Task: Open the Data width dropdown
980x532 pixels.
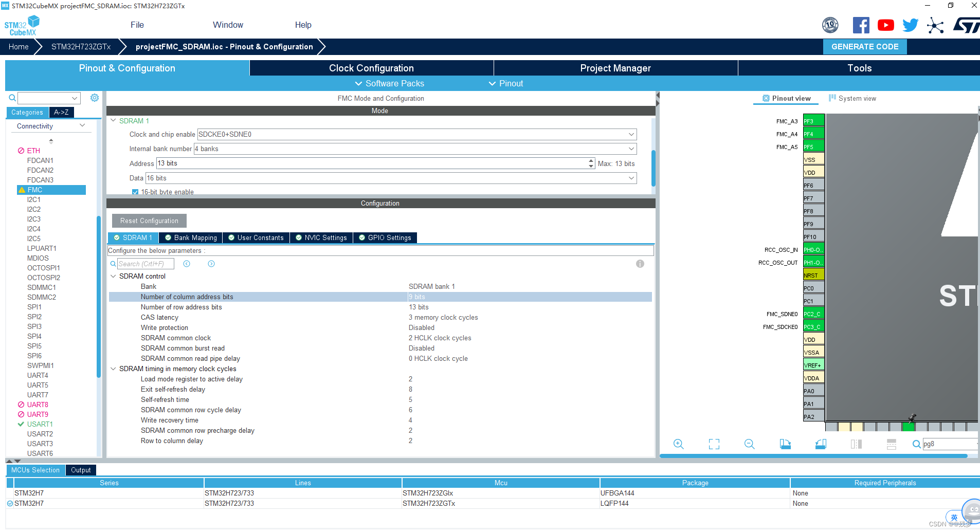Action: 391,178
